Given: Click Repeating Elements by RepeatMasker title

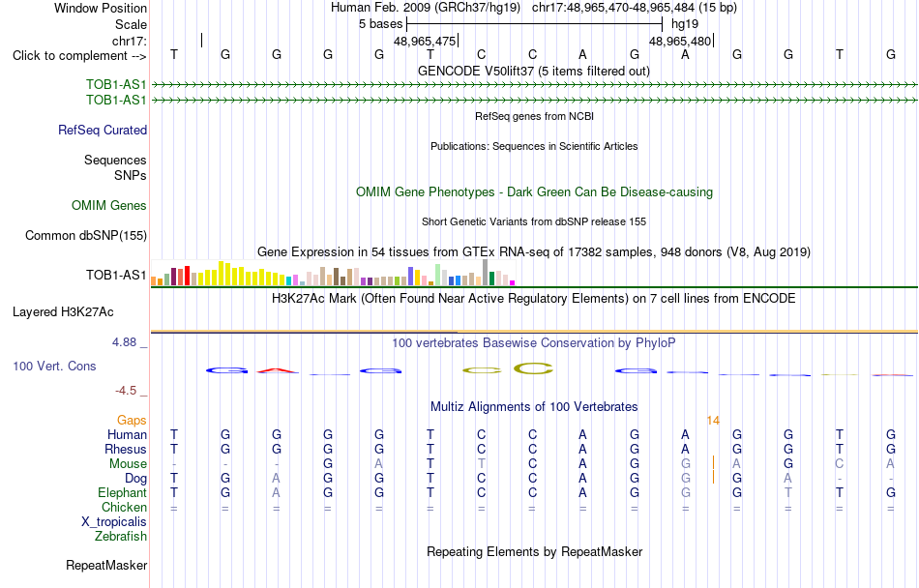Looking at the screenshot, I should [x=535, y=551].
